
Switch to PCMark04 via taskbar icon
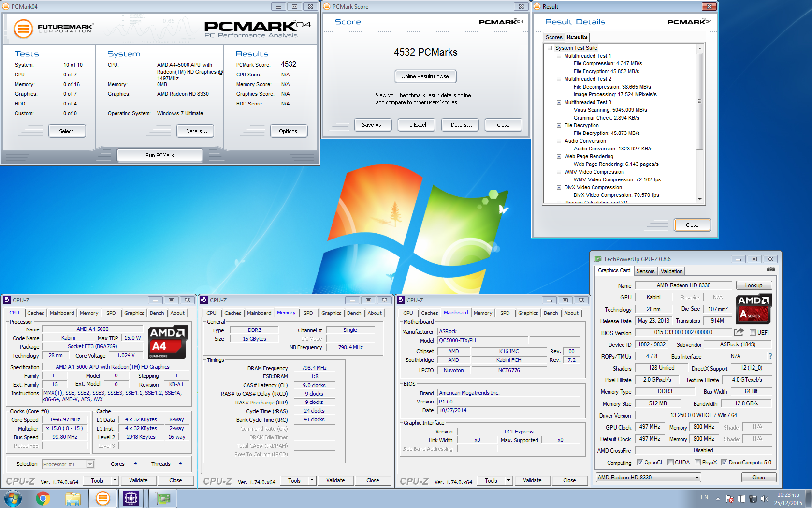102,498
